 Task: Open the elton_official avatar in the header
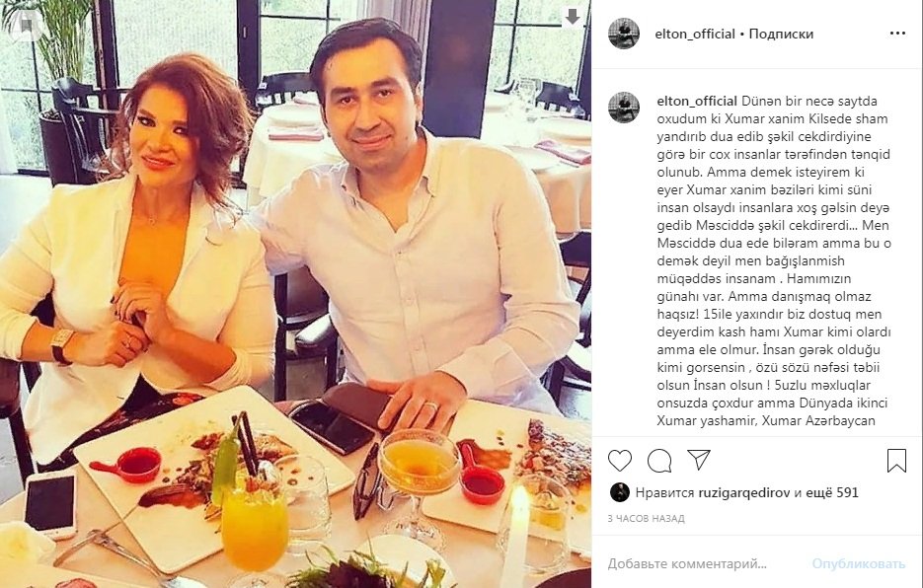point(624,34)
